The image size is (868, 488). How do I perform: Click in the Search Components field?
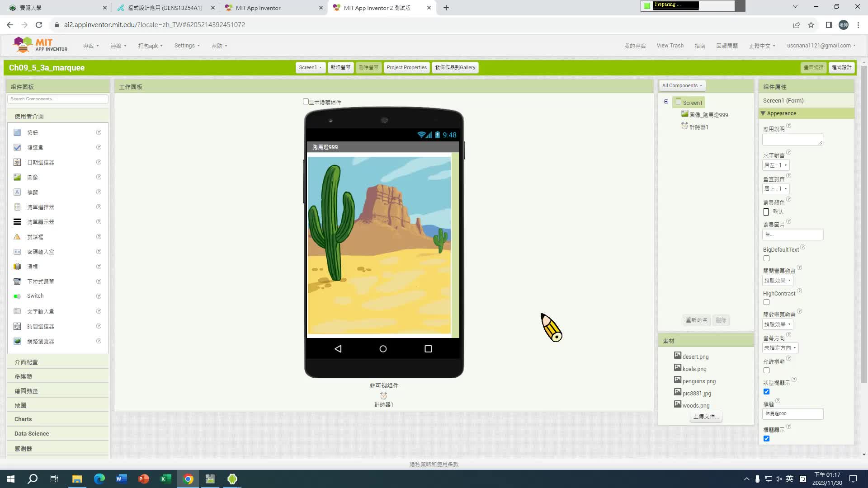58,99
